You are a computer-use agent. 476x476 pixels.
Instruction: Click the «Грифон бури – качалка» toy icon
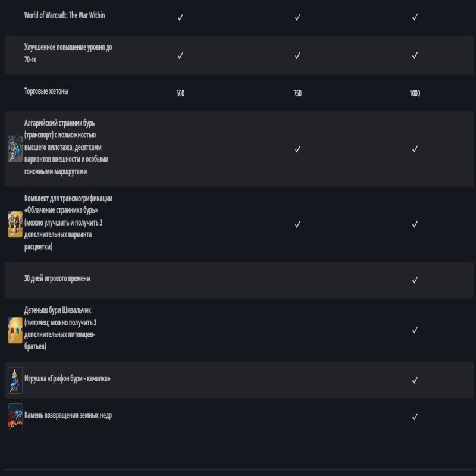[15, 380]
